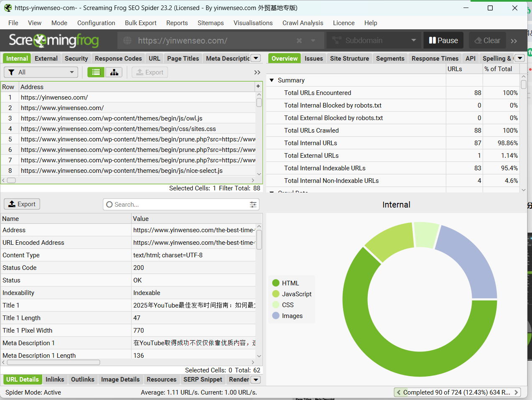This screenshot has height=400, width=532.
Task: Switch to tree view icon
Action: click(x=114, y=72)
